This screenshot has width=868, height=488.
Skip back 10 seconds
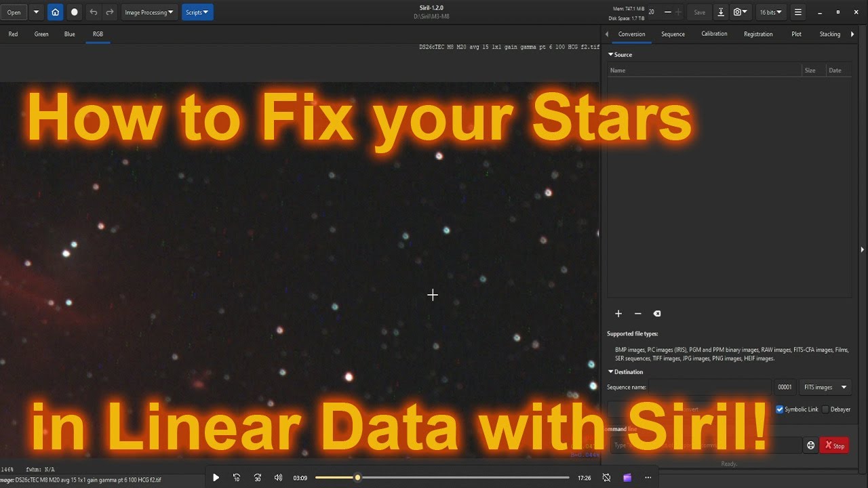tap(237, 478)
